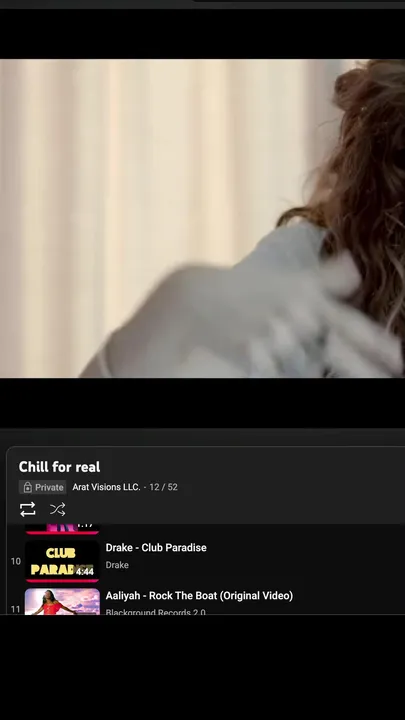The image size is (405, 720).
Task: Toggle the loop playlist icon
Action: 28,509
